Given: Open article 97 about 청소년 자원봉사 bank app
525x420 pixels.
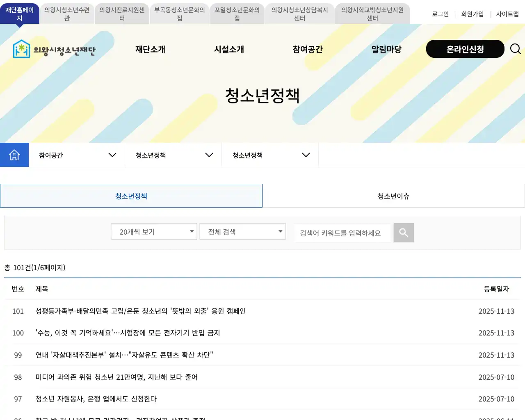Looking at the screenshot, I should tap(96, 399).
